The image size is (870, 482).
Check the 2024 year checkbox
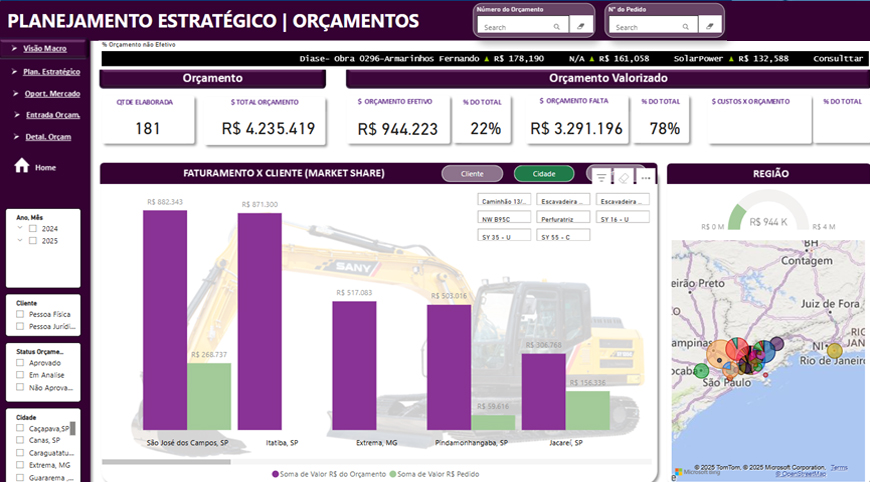coord(33,229)
